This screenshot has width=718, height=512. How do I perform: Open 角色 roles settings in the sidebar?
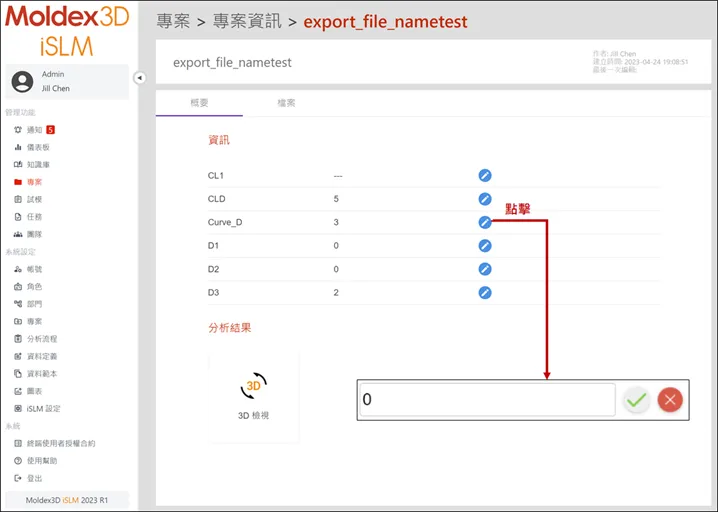[x=28, y=287]
